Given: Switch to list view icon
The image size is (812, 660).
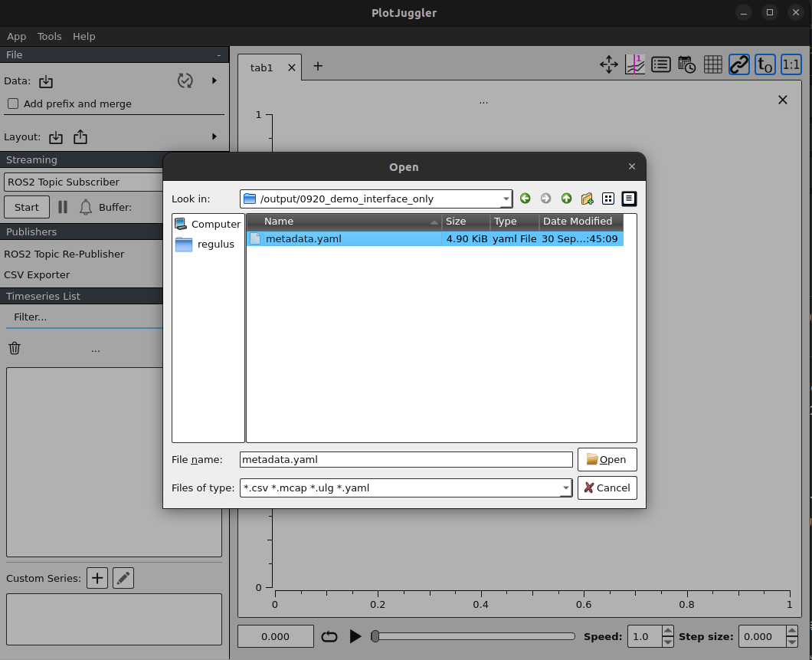Looking at the screenshot, I should click(x=608, y=199).
